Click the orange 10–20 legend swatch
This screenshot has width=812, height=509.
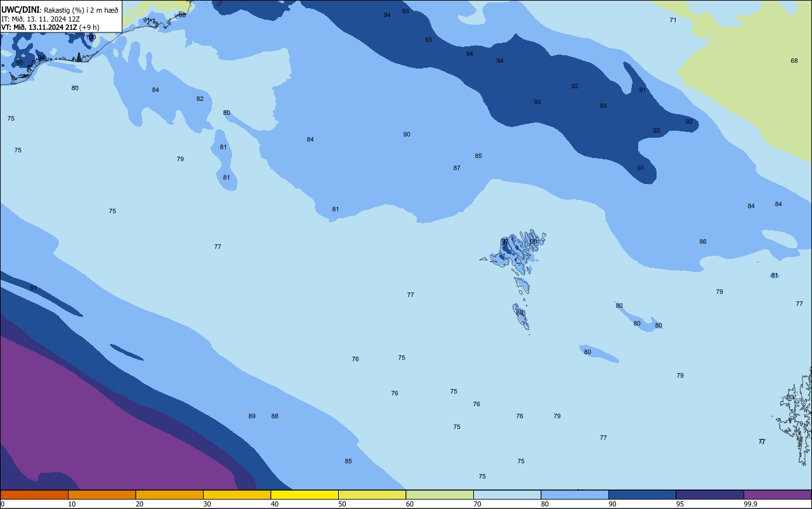pyautogui.click(x=101, y=494)
